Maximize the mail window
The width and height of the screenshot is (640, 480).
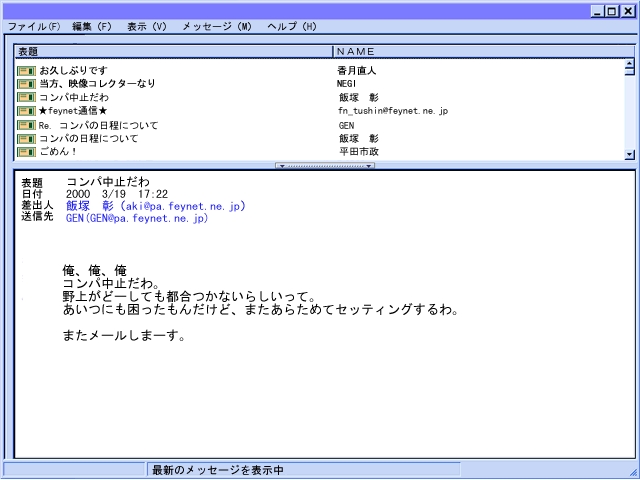pyautogui.click(x=612, y=11)
